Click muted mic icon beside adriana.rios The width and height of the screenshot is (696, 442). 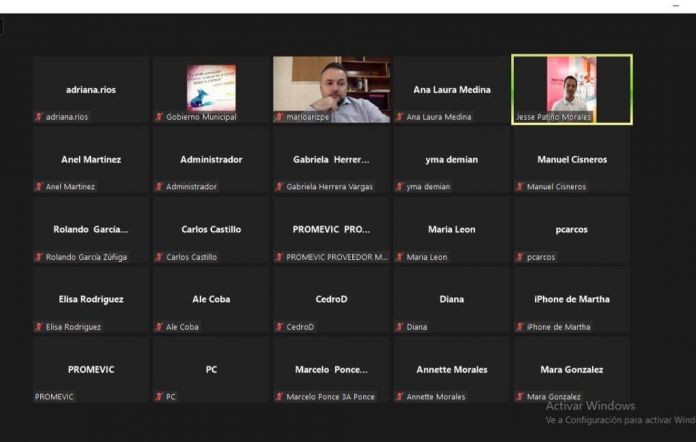pyautogui.click(x=39, y=117)
